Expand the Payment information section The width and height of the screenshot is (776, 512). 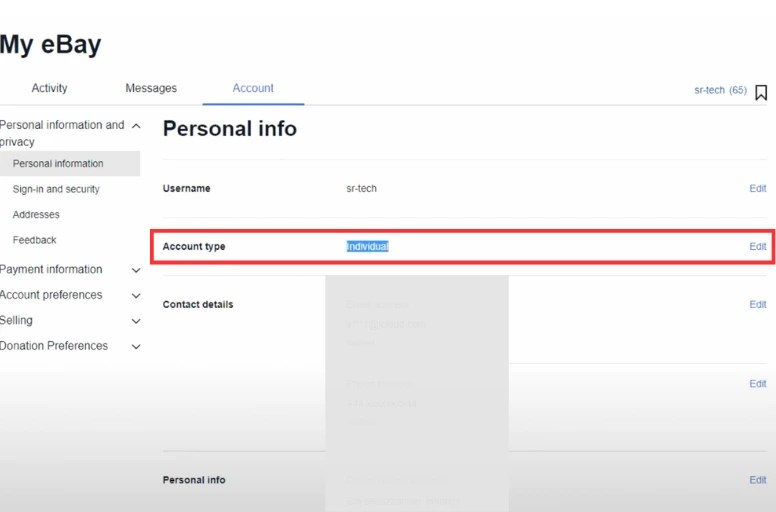click(x=136, y=270)
